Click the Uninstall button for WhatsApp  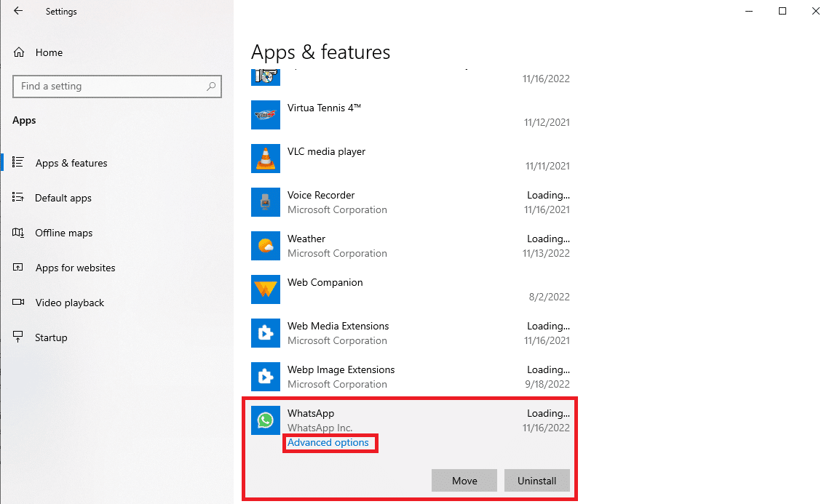click(537, 481)
